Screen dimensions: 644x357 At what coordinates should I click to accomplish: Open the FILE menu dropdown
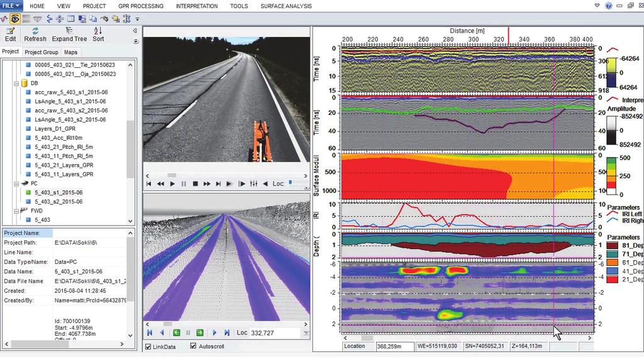click(x=11, y=6)
